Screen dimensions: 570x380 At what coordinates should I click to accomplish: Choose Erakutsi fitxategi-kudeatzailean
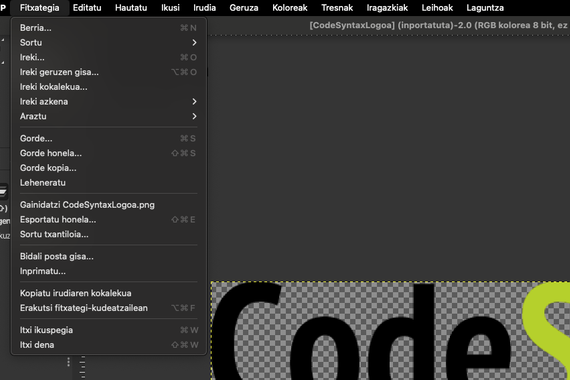click(x=109, y=308)
